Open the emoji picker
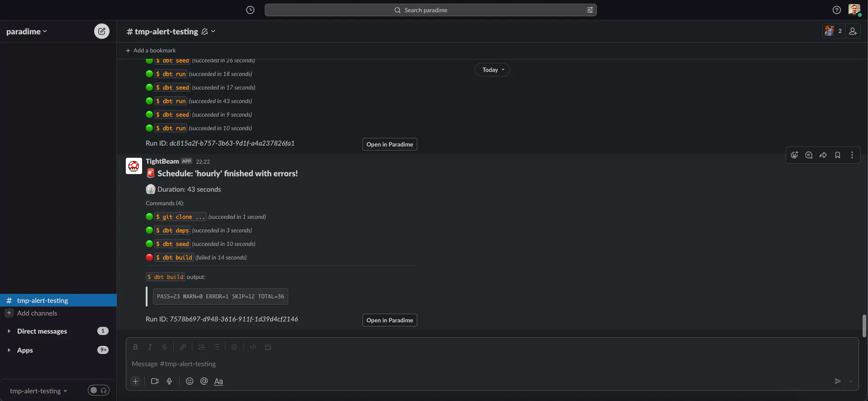The height and width of the screenshot is (401, 868). click(x=190, y=381)
